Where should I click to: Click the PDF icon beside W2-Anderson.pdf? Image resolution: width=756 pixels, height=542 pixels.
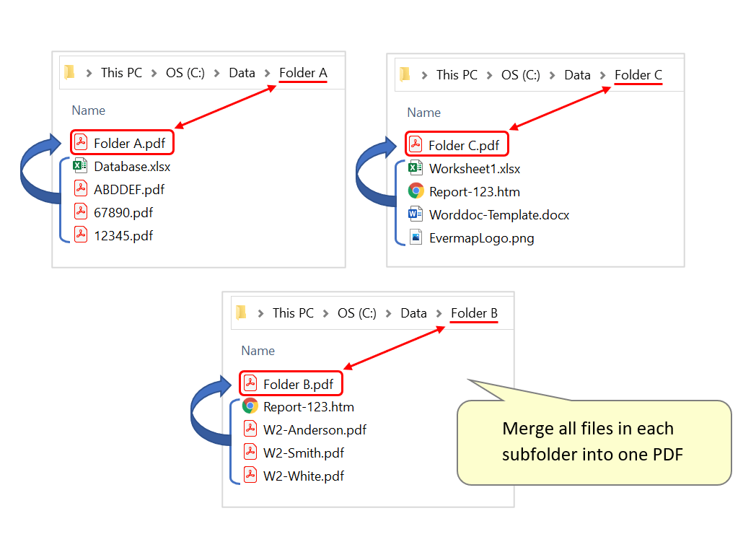[250, 429]
